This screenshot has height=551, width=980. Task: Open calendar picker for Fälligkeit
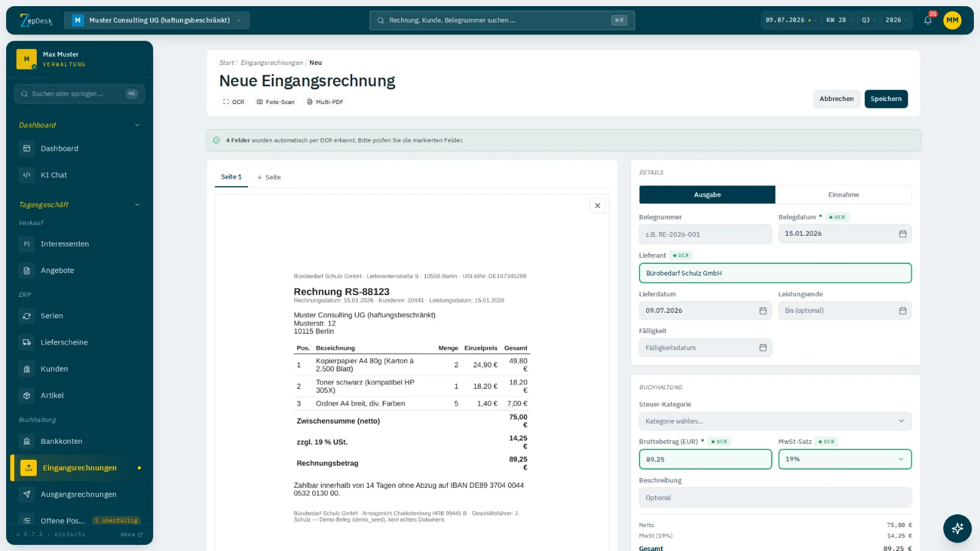pos(763,348)
